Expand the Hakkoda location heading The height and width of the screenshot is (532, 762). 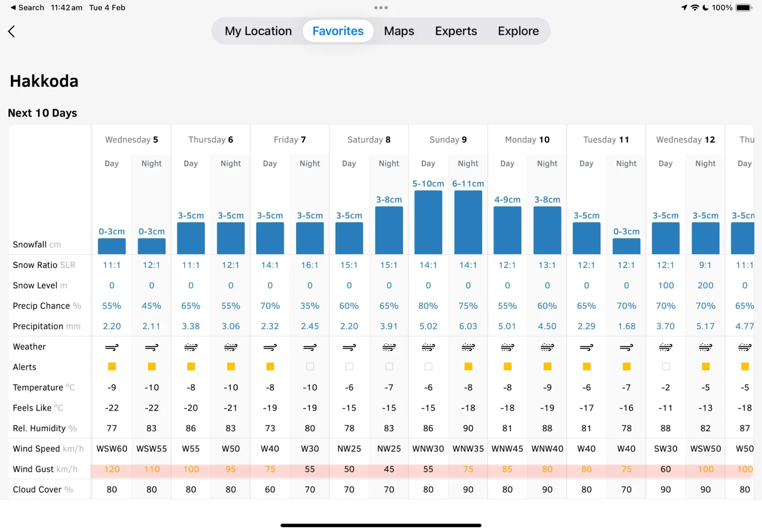(x=43, y=80)
